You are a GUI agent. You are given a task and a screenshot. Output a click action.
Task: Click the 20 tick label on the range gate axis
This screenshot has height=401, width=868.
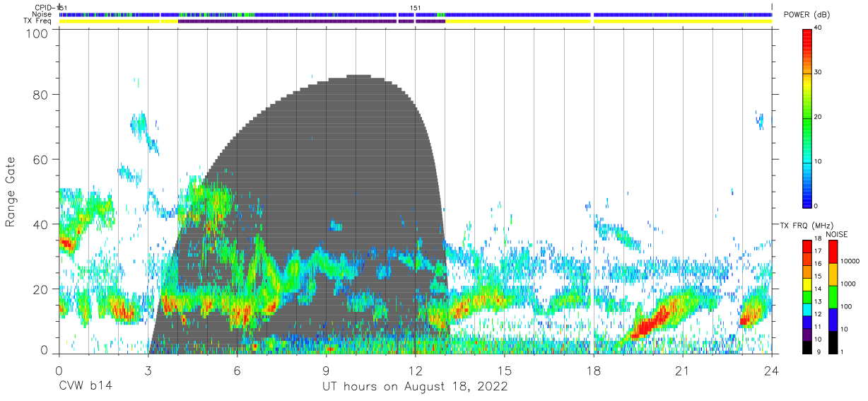(40, 289)
